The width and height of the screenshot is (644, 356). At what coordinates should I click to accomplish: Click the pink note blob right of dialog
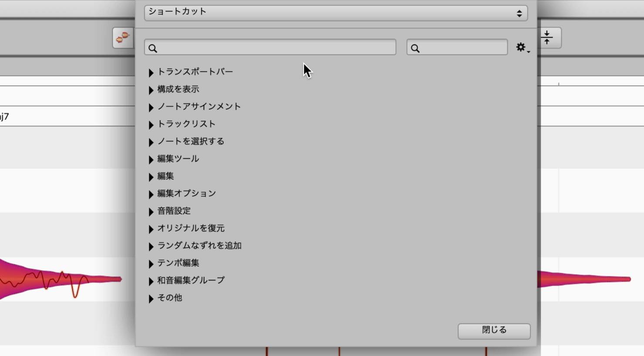click(583, 279)
